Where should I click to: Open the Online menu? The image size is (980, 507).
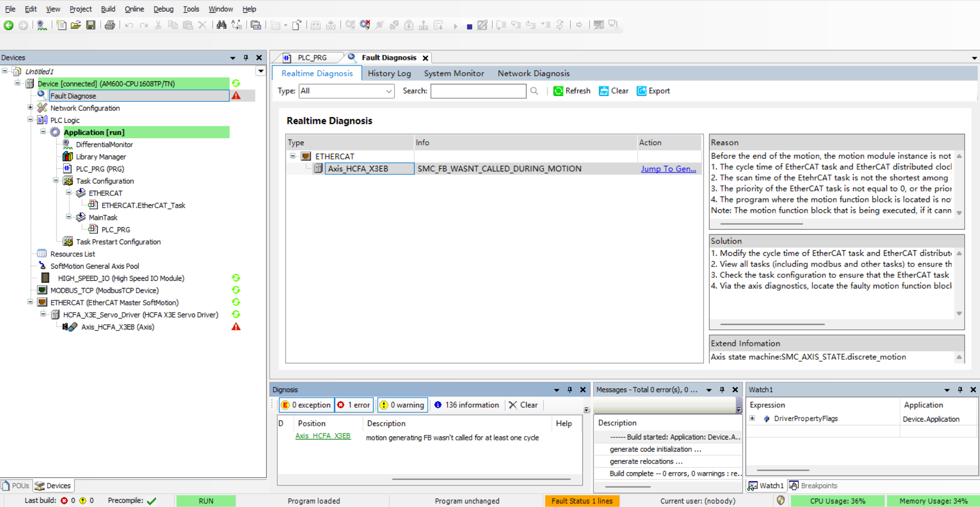[x=134, y=9]
